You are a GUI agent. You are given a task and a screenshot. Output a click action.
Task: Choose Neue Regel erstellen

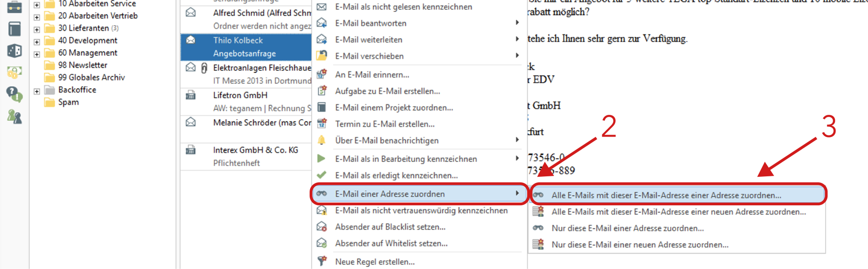point(419,262)
